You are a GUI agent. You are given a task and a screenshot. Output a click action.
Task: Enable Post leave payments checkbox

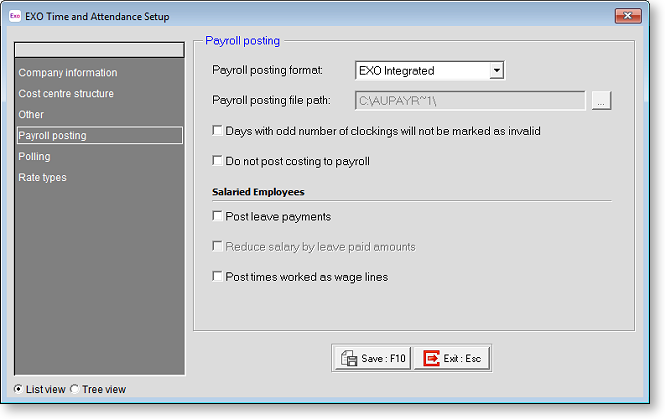(218, 216)
